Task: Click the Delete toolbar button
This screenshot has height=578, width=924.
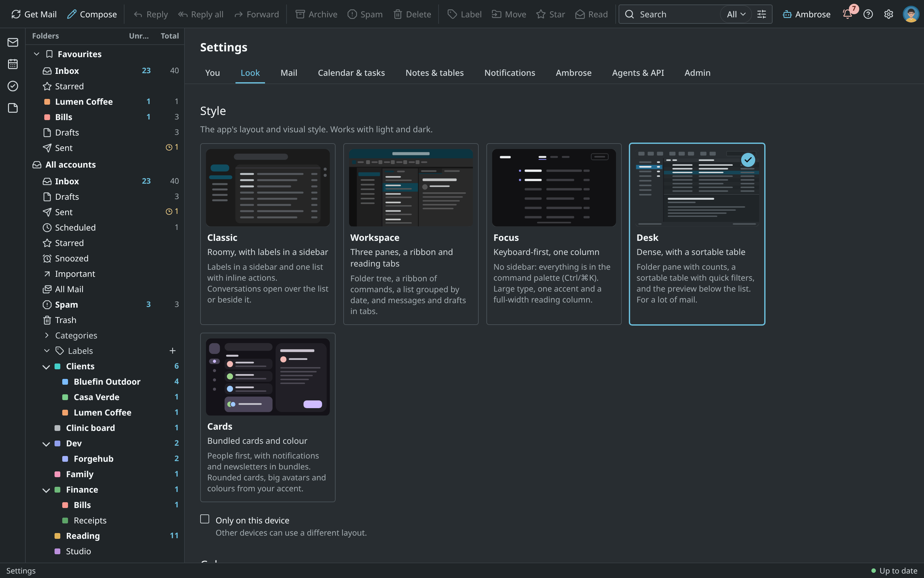Action: click(412, 14)
